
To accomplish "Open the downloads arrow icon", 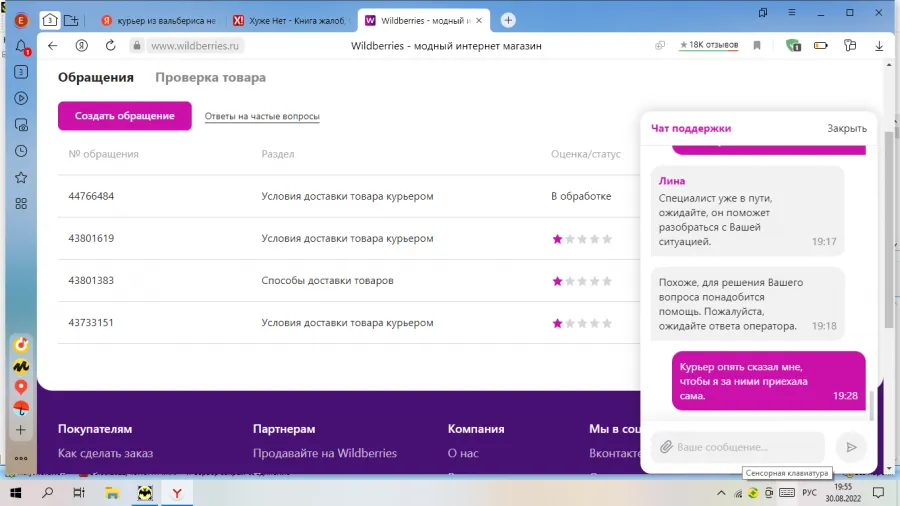I will [879, 46].
